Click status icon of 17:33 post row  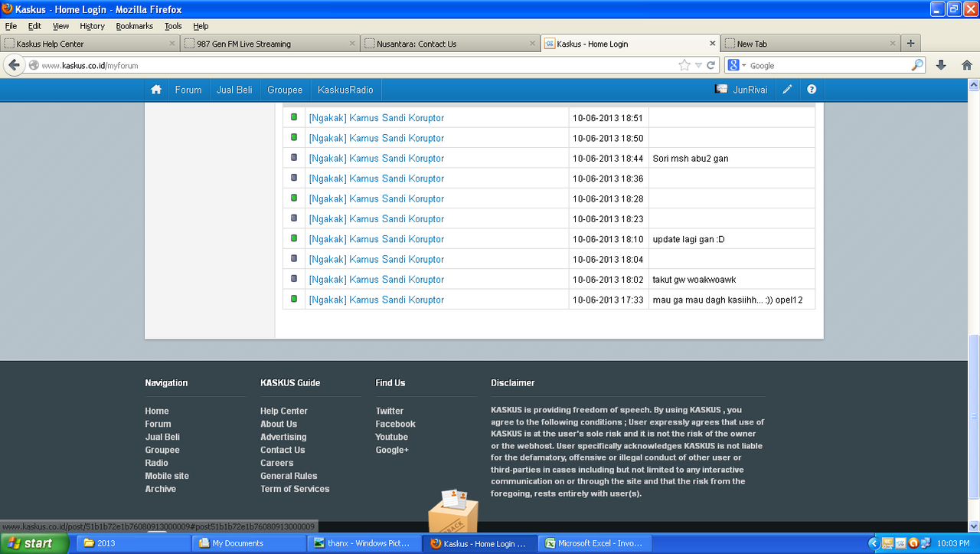294,299
